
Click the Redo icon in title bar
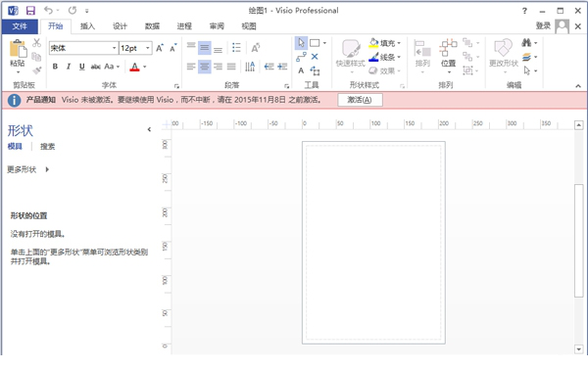72,10
